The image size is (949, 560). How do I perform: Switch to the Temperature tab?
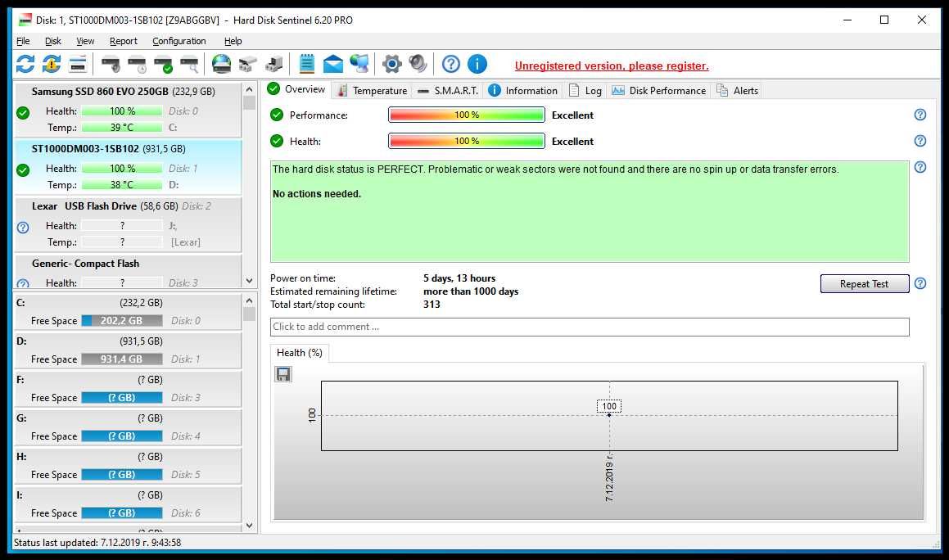[x=373, y=90]
